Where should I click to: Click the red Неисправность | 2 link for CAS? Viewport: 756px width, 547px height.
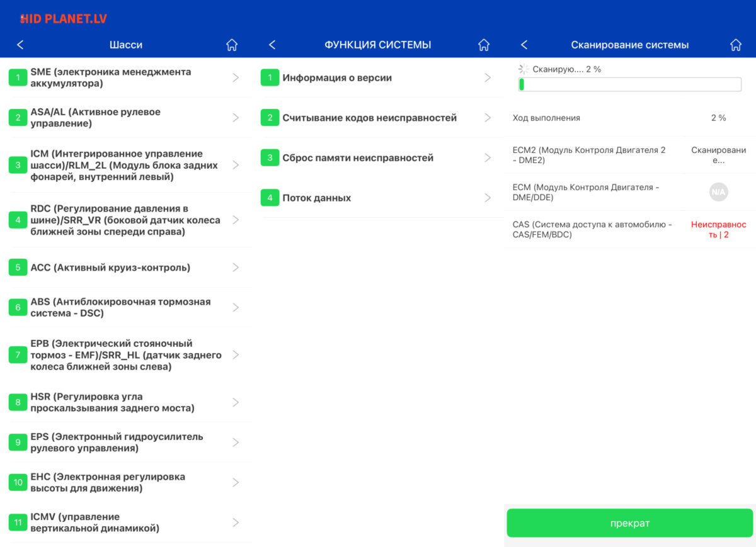point(720,229)
